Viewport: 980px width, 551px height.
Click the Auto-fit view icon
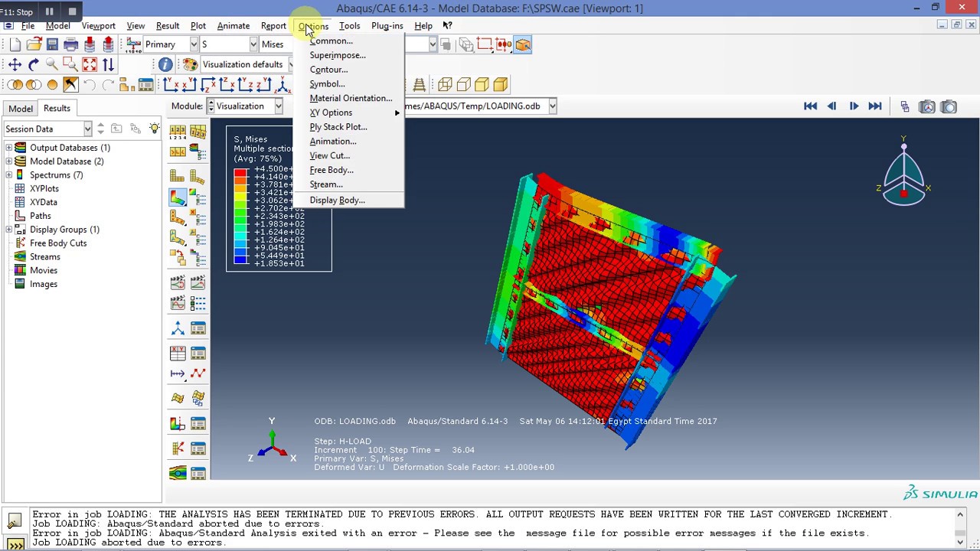[90, 65]
